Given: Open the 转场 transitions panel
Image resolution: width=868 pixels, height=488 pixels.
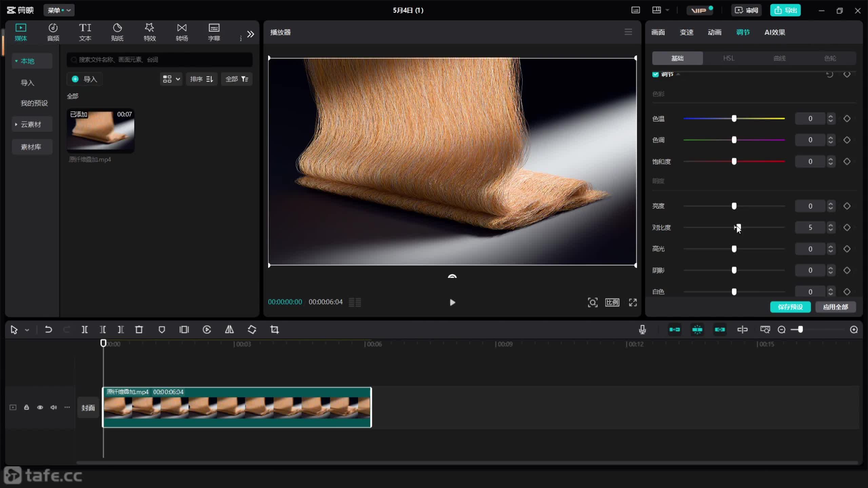Looking at the screenshot, I should coord(182,32).
